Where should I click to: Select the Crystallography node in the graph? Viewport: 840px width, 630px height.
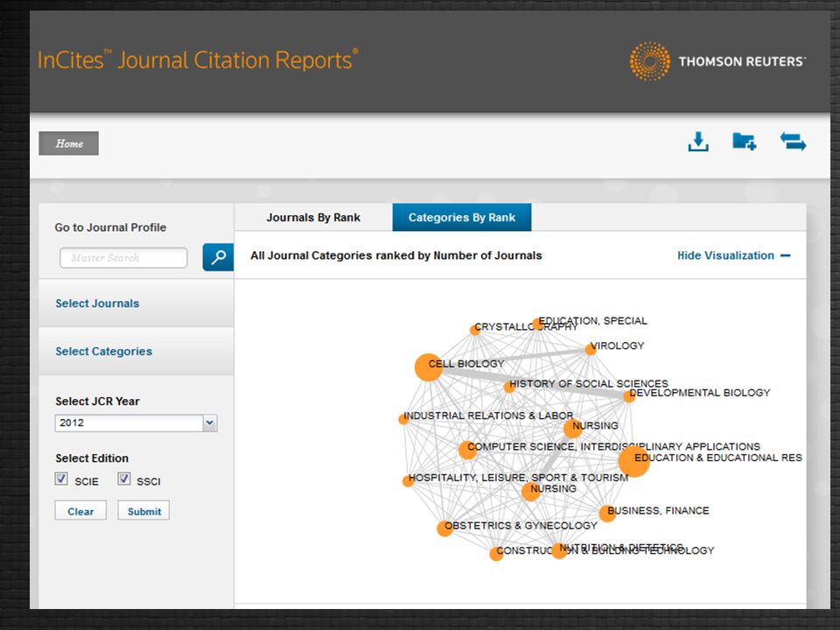coord(474,330)
